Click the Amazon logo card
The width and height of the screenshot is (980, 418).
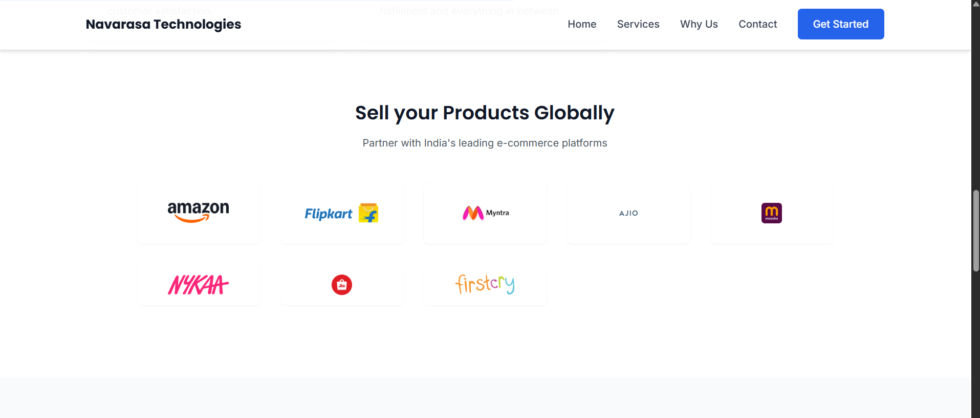coord(199,213)
